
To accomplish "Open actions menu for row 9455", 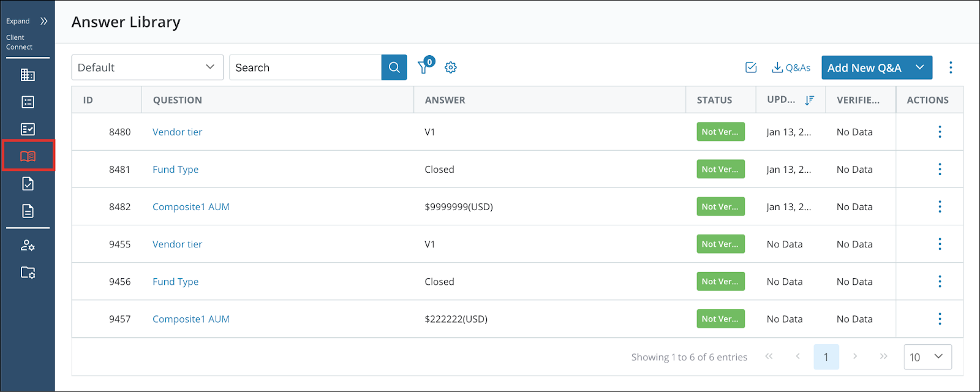I will coord(940,244).
